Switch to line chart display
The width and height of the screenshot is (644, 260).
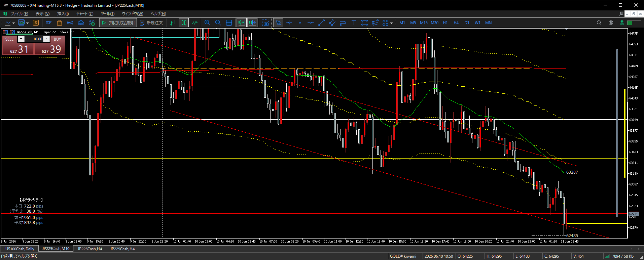pos(194,23)
